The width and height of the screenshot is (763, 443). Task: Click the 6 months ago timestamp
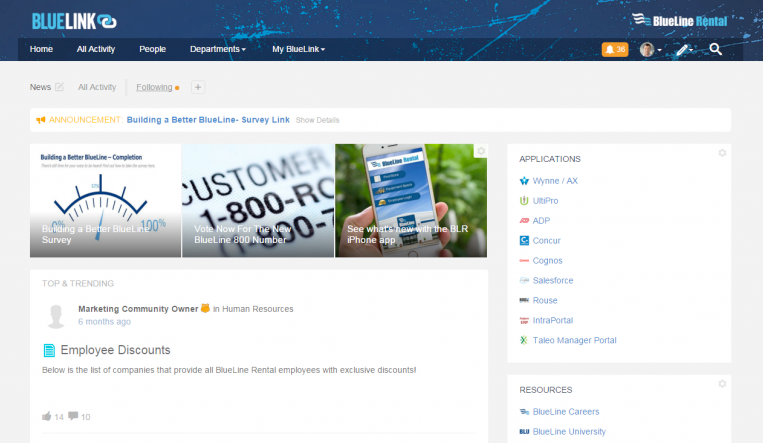coord(104,322)
